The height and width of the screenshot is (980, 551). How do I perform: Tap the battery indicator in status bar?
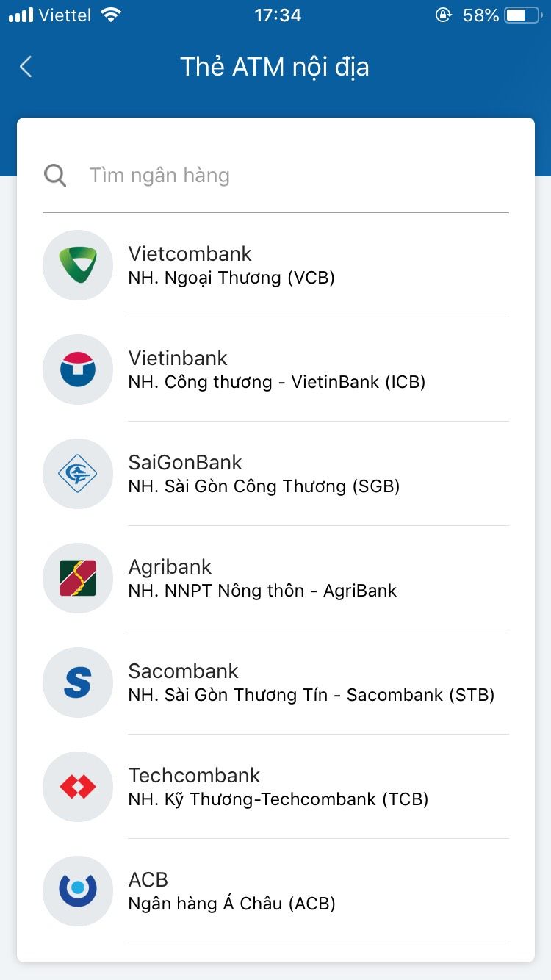coord(522,15)
